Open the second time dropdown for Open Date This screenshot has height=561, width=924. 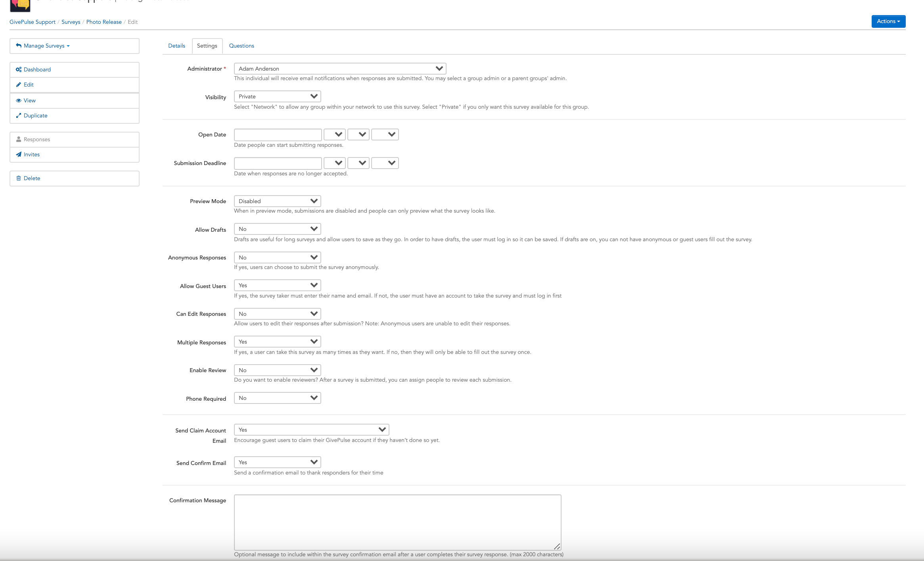pos(358,134)
